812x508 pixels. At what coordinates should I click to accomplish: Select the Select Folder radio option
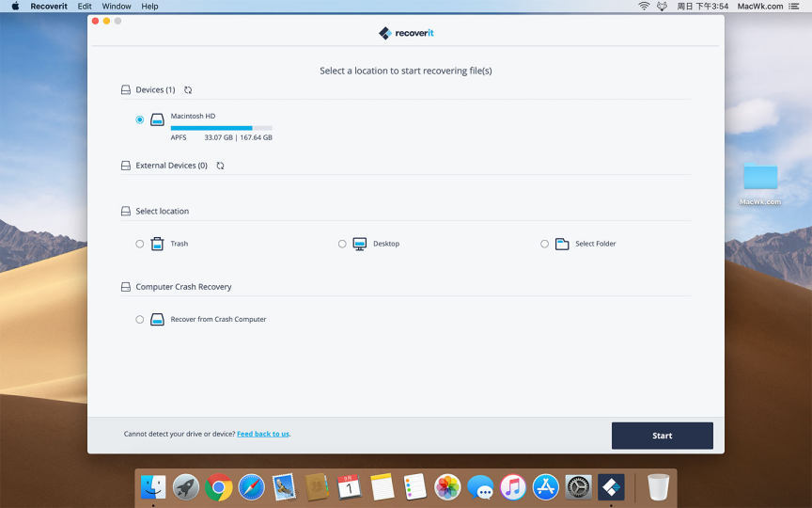pos(544,244)
